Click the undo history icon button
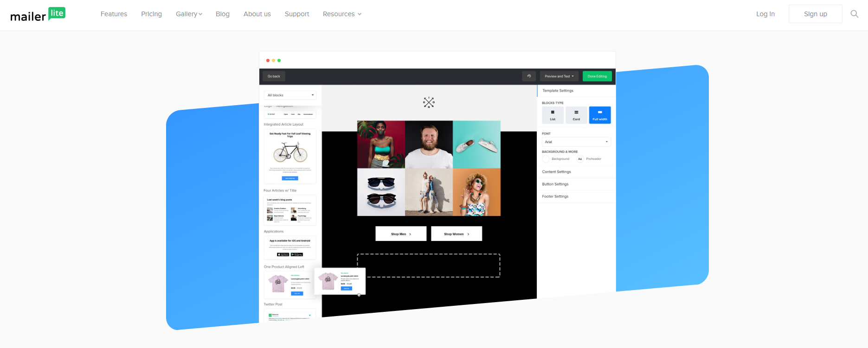Image resolution: width=868 pixels, height=348 pixels. [x=529, y=76]
